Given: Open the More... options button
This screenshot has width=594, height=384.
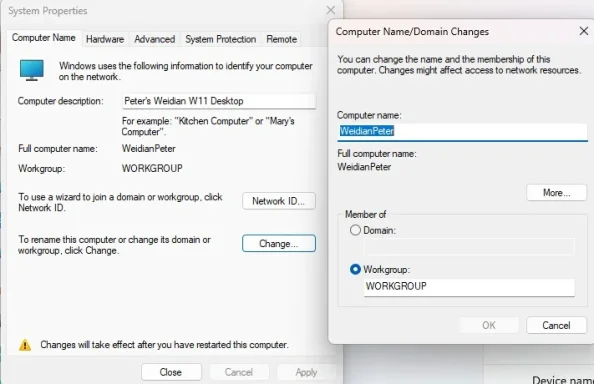Looking at the screenshot, I should click(x=556, y=193).
